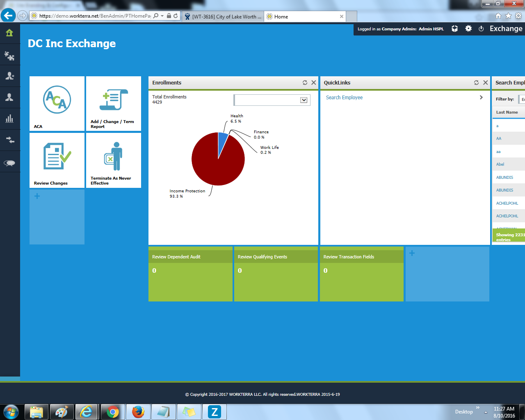This screenshot has width=525, height=420.
Task: Select the Home browser tab
Action: coord(304,16)
